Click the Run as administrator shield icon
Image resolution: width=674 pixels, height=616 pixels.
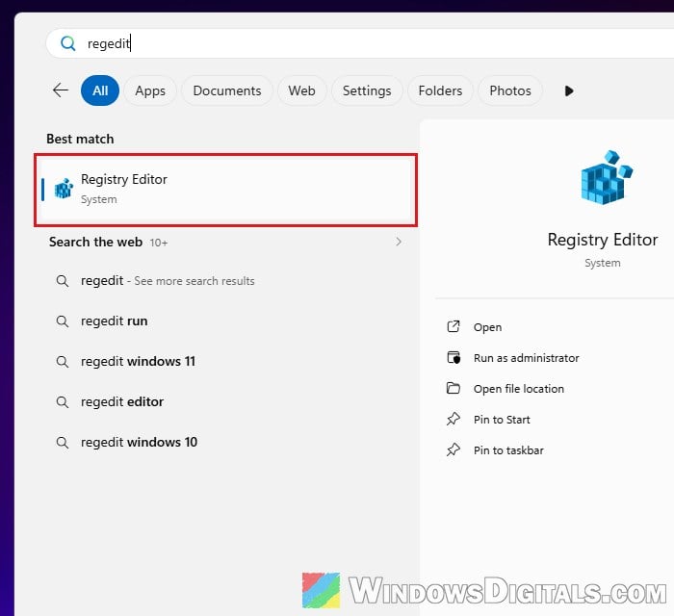coord(454,357)
